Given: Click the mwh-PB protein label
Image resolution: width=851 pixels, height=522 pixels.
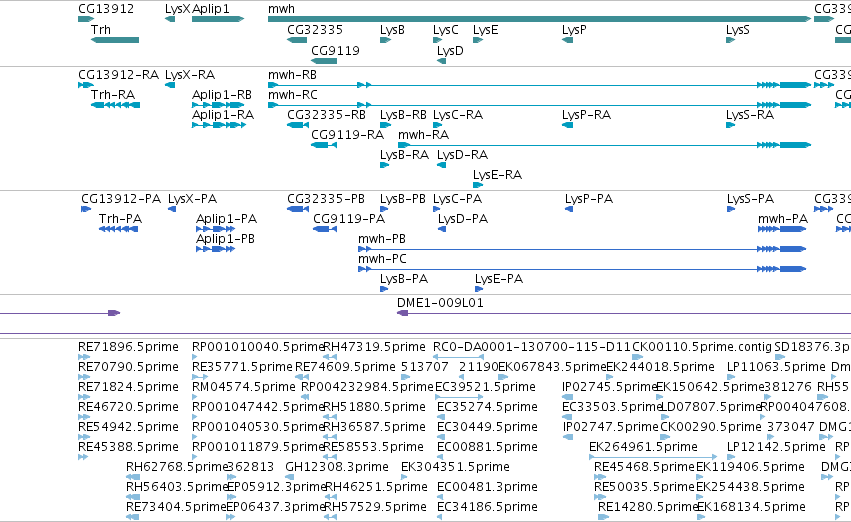Looking at the screenshot, I should tap(382, 239).
